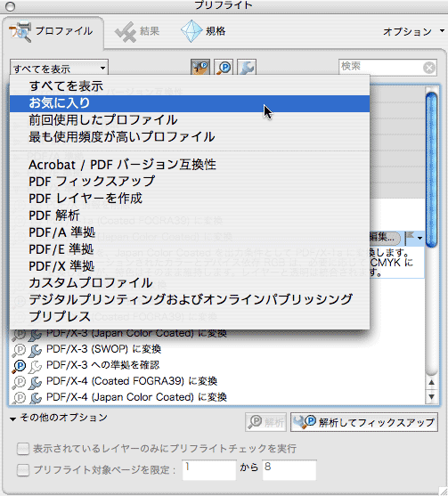448x496 pixels.
Task: Enable 表示されているレイヤーのみにプリフライトチェックを実行 checkbox
Action: (23, 449)
